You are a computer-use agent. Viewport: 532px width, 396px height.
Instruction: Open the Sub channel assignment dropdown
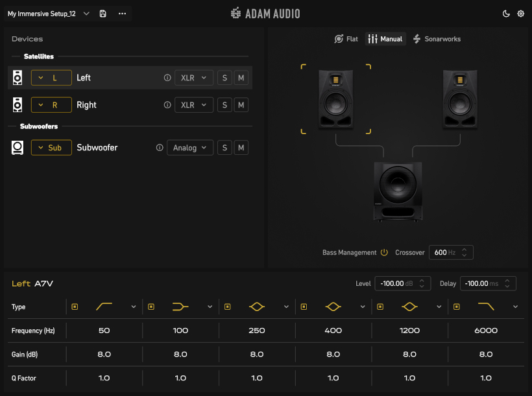pyautogui.click(x=51, y=148)
